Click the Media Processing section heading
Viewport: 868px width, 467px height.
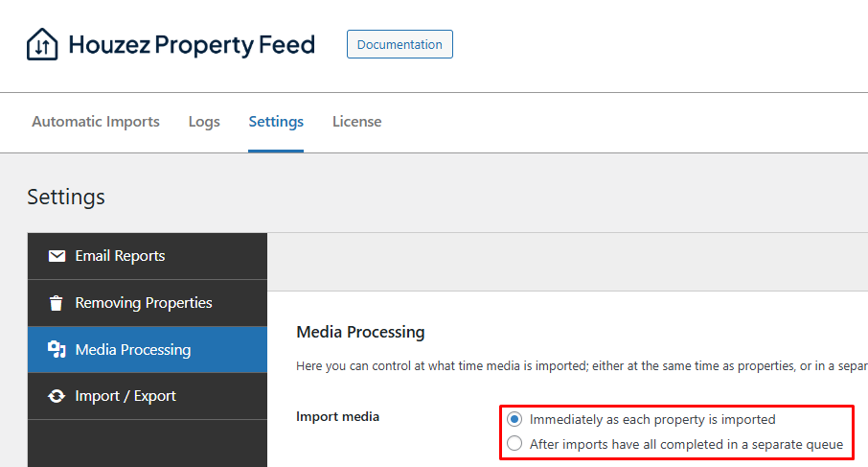click(360, 332)
